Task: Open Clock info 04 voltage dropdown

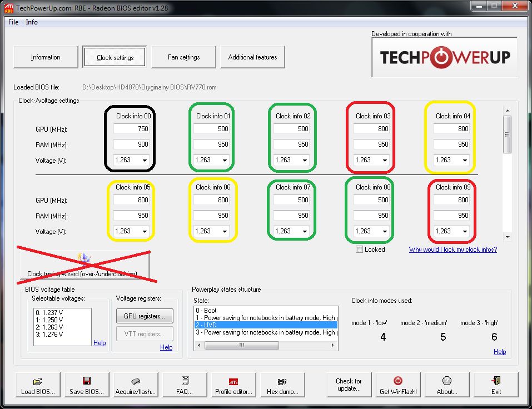Action: click(465, 160)
